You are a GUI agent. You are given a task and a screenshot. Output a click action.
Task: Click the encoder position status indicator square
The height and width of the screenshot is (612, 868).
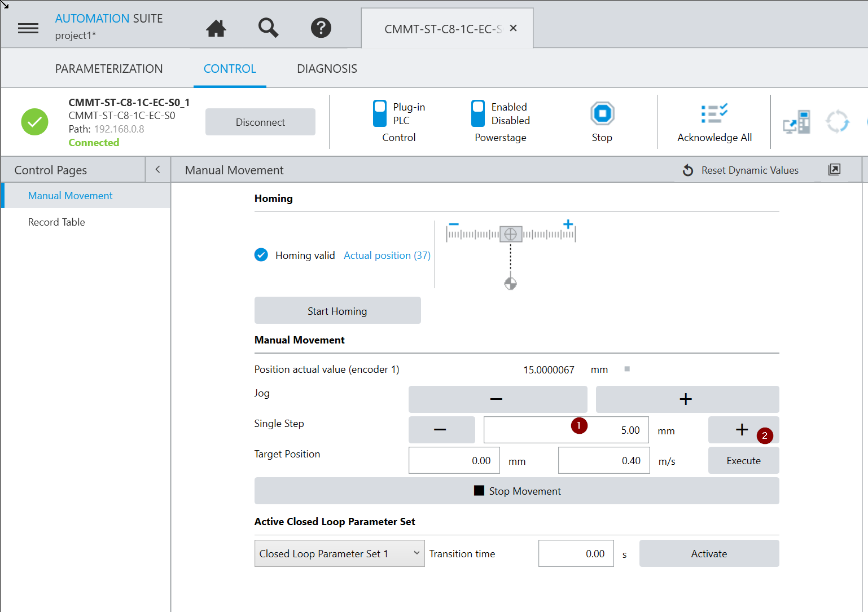pyautogui.click(x=627, y=369)
